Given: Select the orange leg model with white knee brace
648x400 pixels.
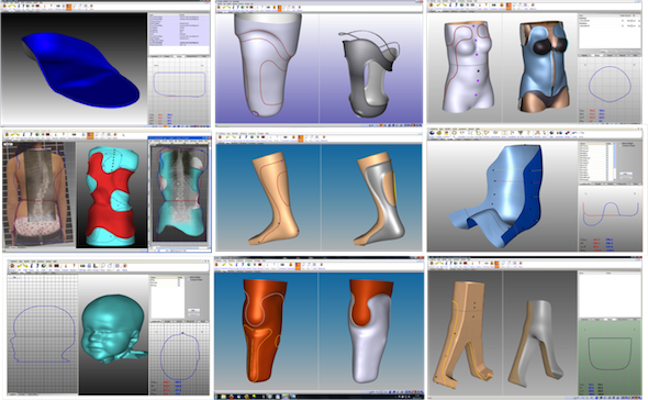Looking at the screenshot, I should pyautogui.click(x=369, y=331).
